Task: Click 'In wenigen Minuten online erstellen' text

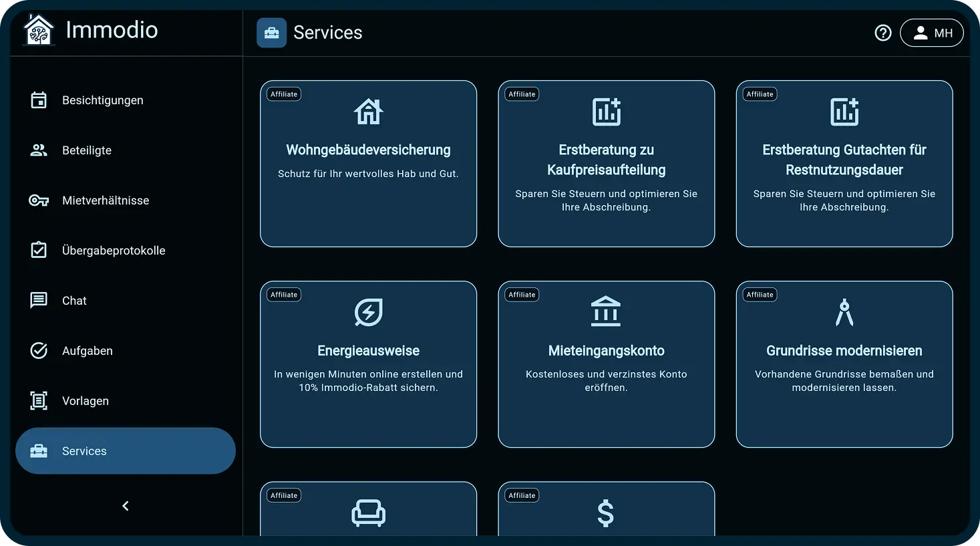Action: coord(369,381)
